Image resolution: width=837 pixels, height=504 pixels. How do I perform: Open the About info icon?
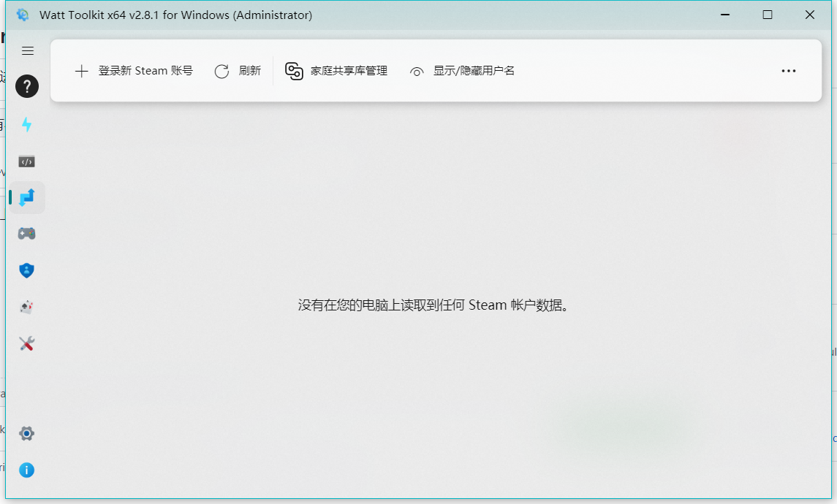point(27,470)
